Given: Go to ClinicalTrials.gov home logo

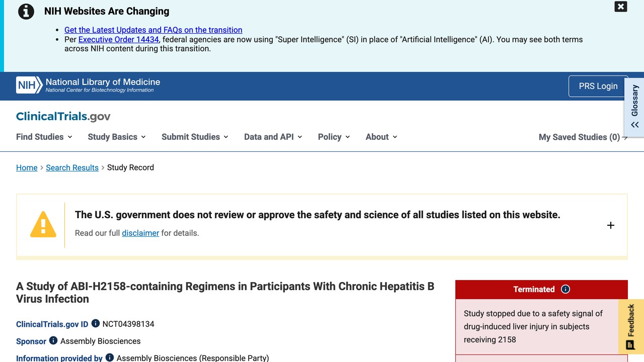Looking at the screenshot, I should pos(63,117).
